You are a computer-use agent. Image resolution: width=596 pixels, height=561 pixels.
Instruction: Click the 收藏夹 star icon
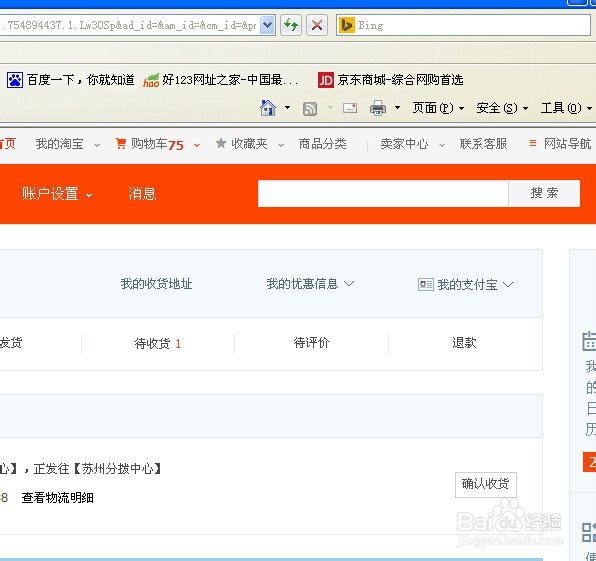tap(221, 143)
